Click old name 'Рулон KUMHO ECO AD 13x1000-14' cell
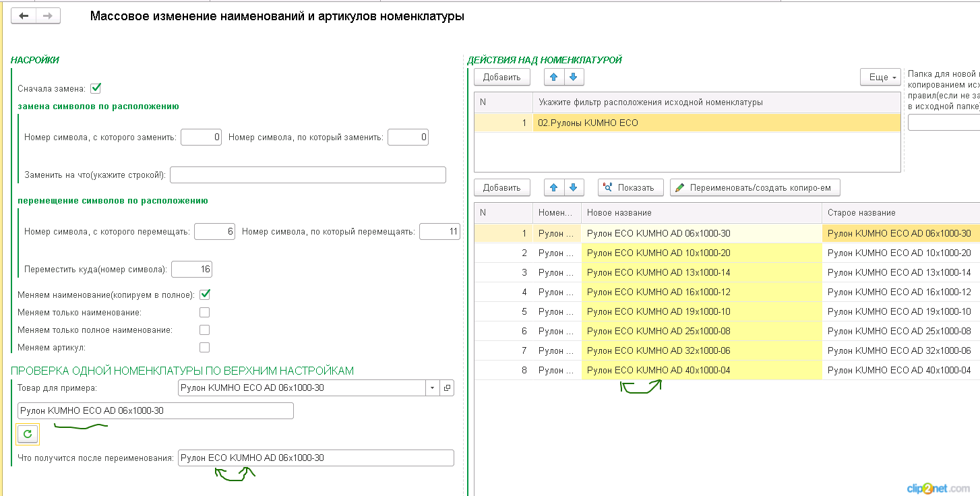This screenshot has height=496, width=980. pyautogui.click(x=900, y=273)
